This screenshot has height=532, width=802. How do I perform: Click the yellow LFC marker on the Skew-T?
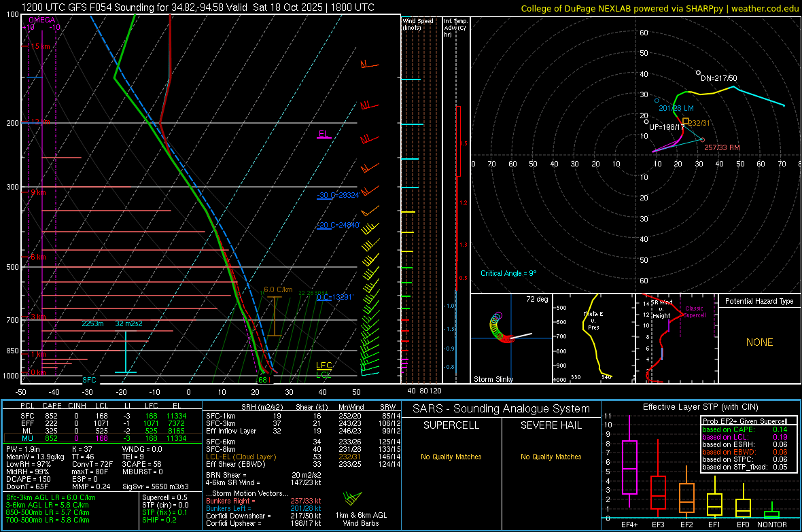coord(324,366)
